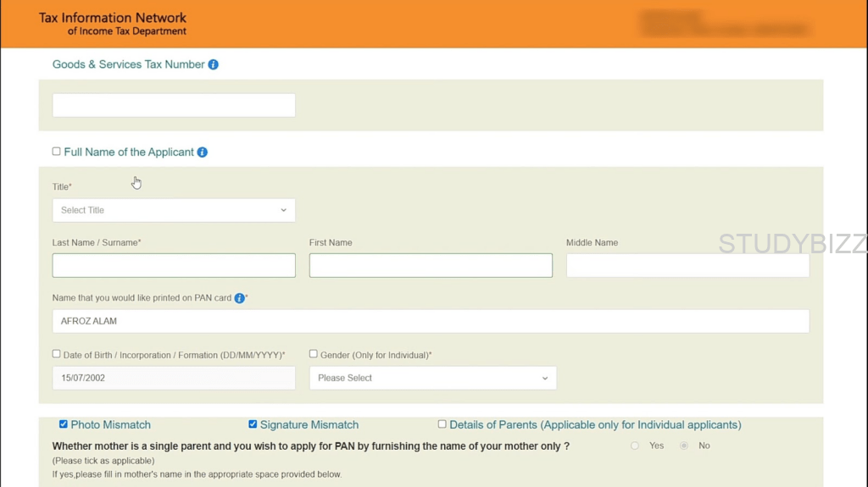The image size is (868, 487).
Task: Expand the Gender Please Select dropdown
Action: (432, 378)
